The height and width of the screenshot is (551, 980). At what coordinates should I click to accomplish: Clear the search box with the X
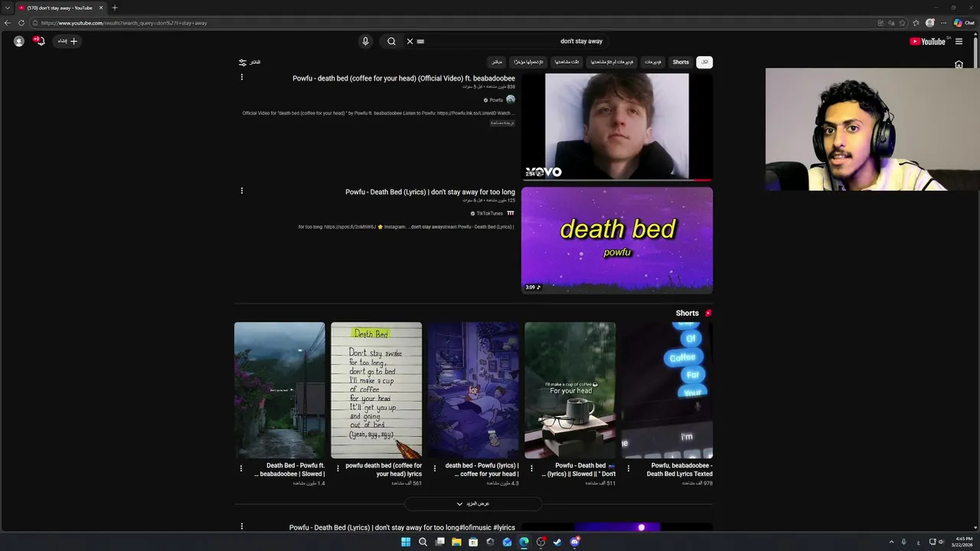click(410, 41)
